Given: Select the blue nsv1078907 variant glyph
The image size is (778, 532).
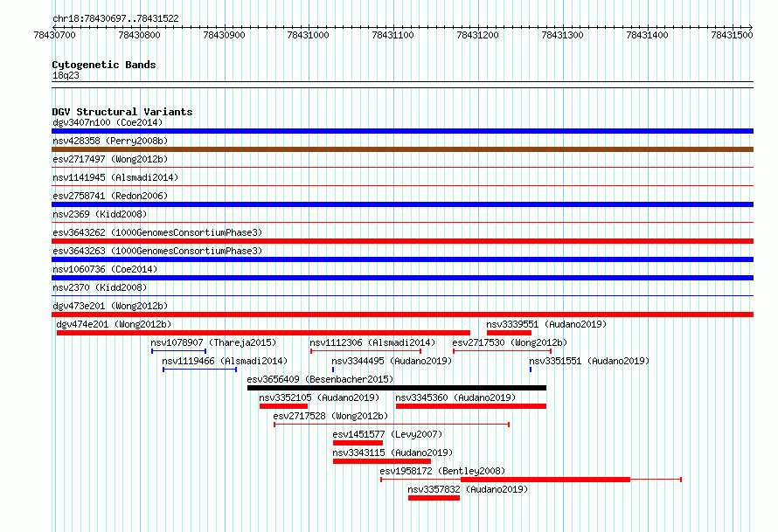Looking at the screenshot, I should click(178, 351).
